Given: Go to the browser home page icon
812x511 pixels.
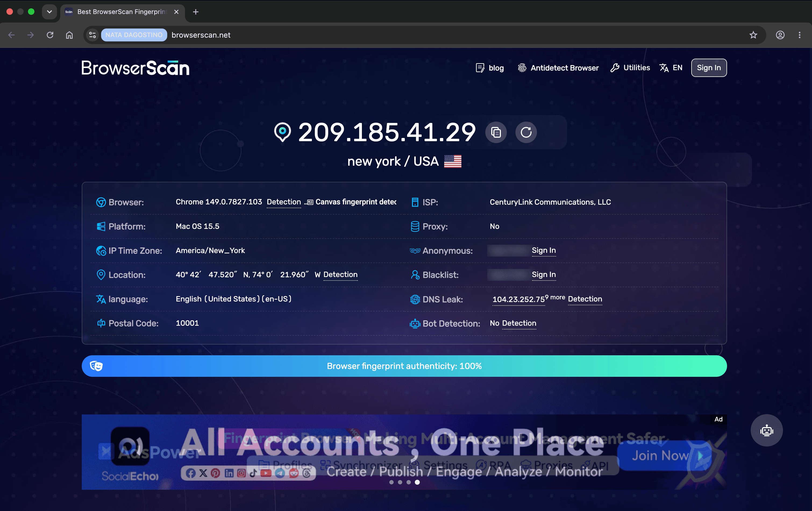Looking at the screenshot, I should click(69, 35).
